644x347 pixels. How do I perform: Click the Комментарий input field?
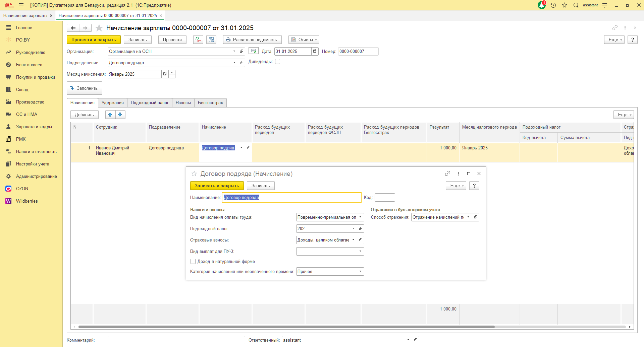(x=172, y=340)
